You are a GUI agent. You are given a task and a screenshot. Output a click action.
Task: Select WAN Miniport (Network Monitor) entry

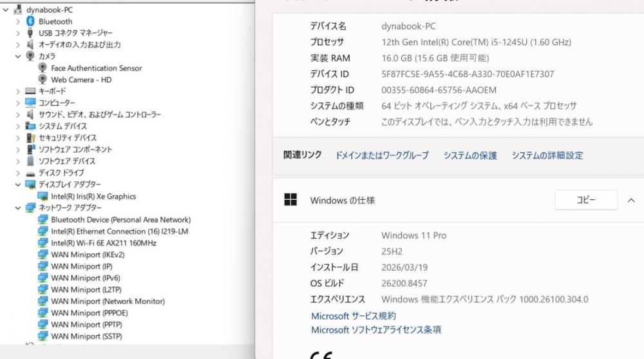[x=108, y=302]
